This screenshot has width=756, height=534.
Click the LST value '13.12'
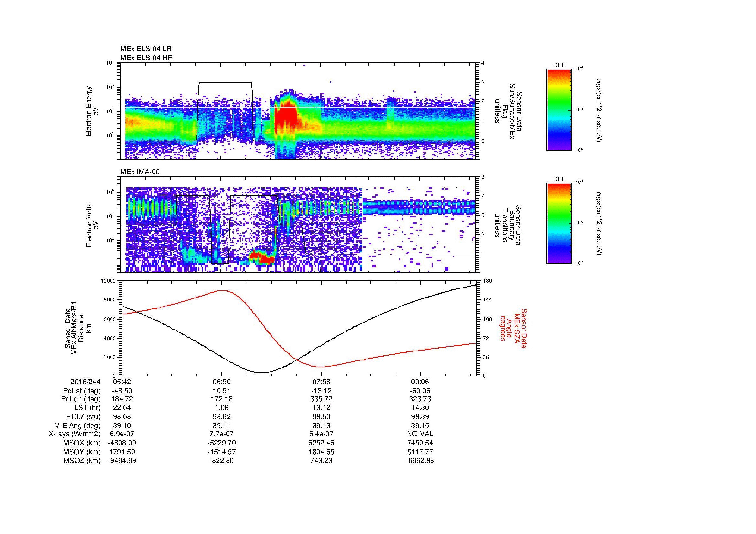point(321,408)
